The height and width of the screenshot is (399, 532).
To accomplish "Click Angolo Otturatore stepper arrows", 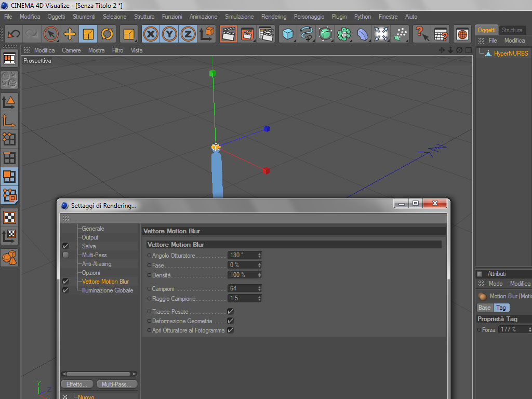I will [x=259, y=255].
